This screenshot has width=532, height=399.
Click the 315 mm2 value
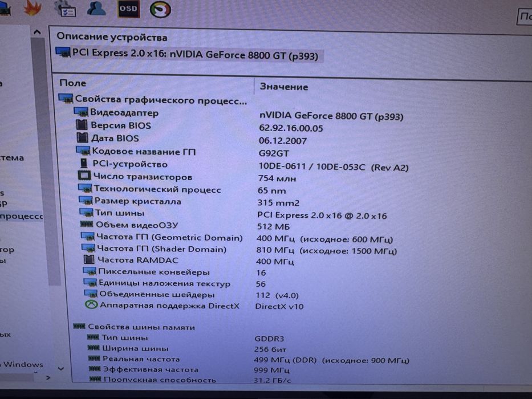(x=278, y=202)
